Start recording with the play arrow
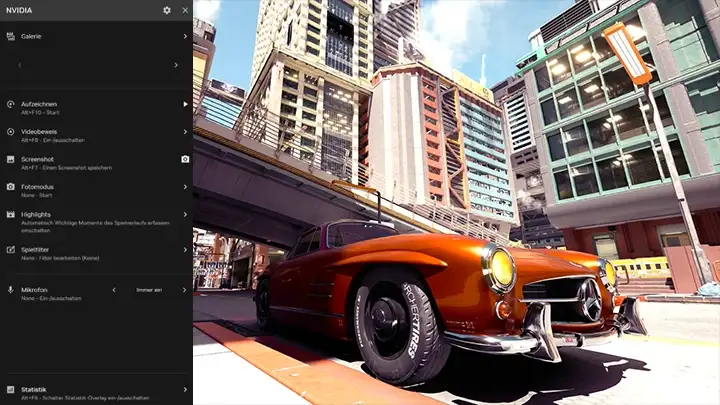Screen dimensions: 720x405 (x=185, y=104)
